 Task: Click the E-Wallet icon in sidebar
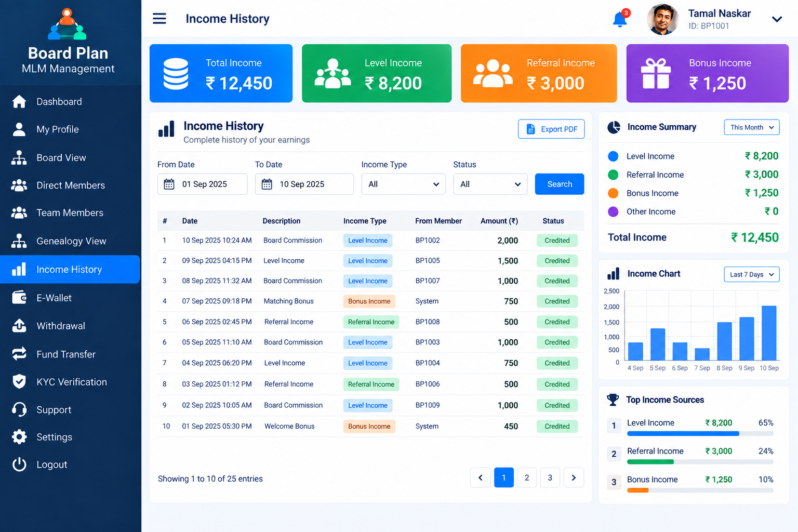[x=19, y=298]
